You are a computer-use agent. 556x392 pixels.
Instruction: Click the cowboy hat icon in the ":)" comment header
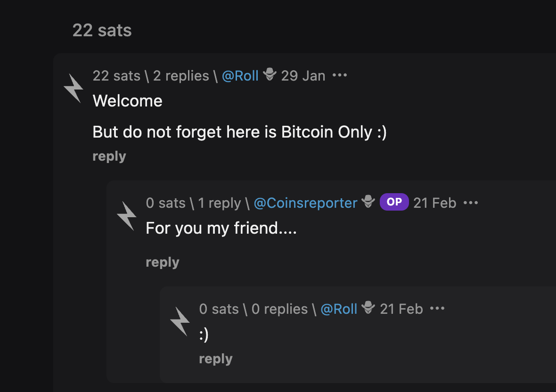[x=368, y=308]
